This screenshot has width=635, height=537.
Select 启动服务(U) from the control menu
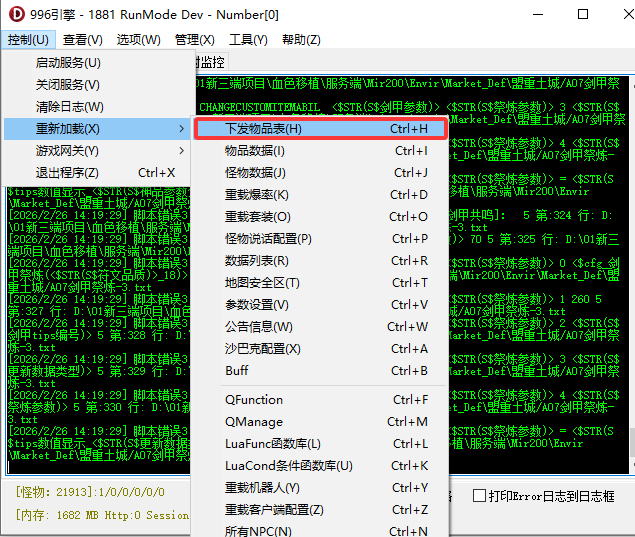pyautogui.click(x=68, y=62)
